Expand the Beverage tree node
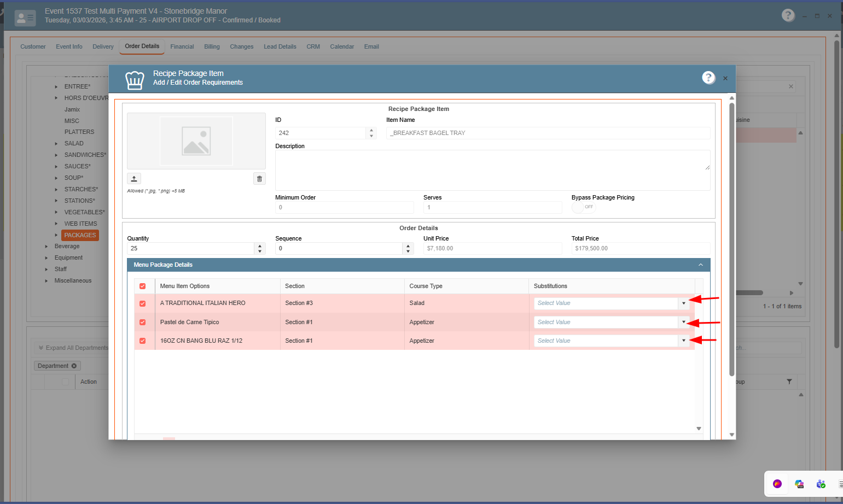Viewport: 843px width, 504px height. coord(46,247)
